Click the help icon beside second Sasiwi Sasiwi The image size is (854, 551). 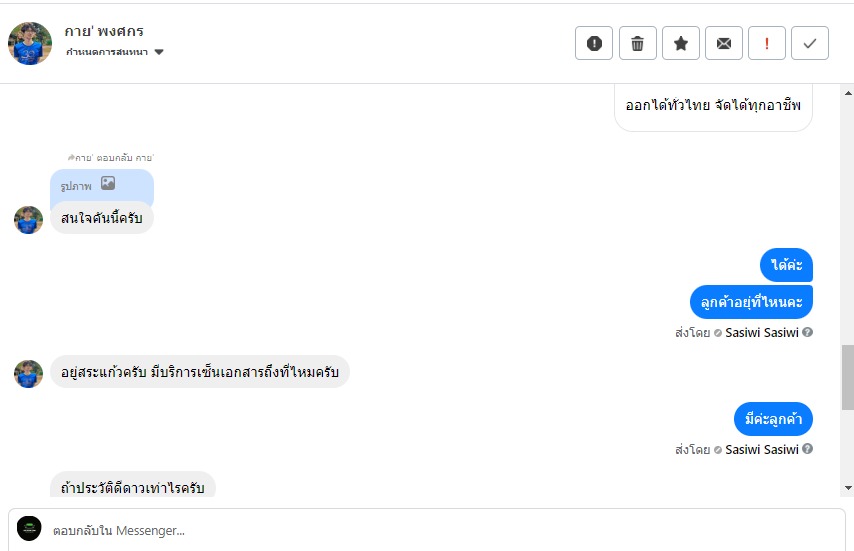(x=807, y=449)
